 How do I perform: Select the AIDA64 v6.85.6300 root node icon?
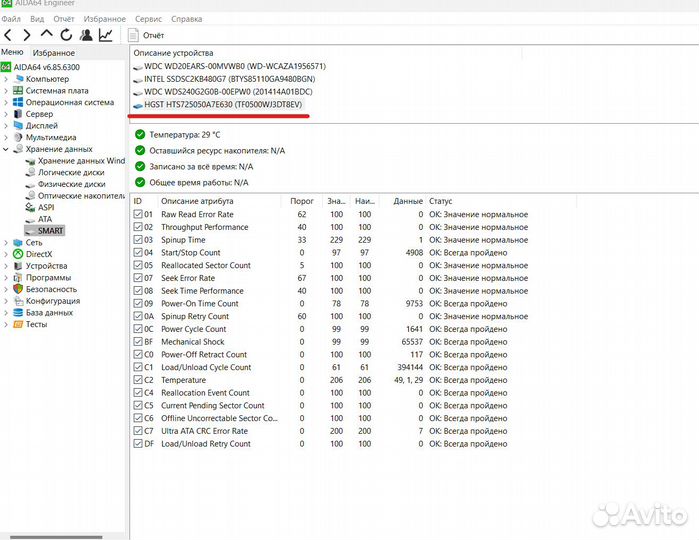[x=6, y=67]
